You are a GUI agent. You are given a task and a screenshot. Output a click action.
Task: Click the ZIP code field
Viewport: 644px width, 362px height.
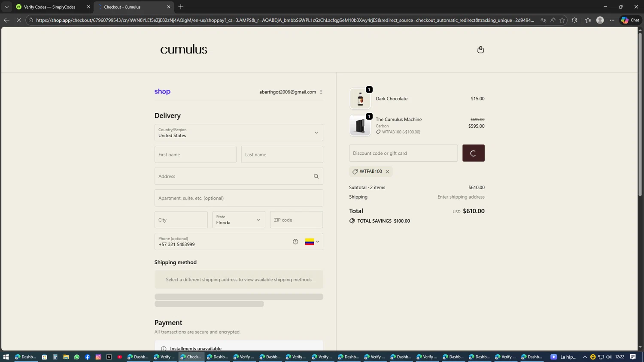click(x=296, y=220)
